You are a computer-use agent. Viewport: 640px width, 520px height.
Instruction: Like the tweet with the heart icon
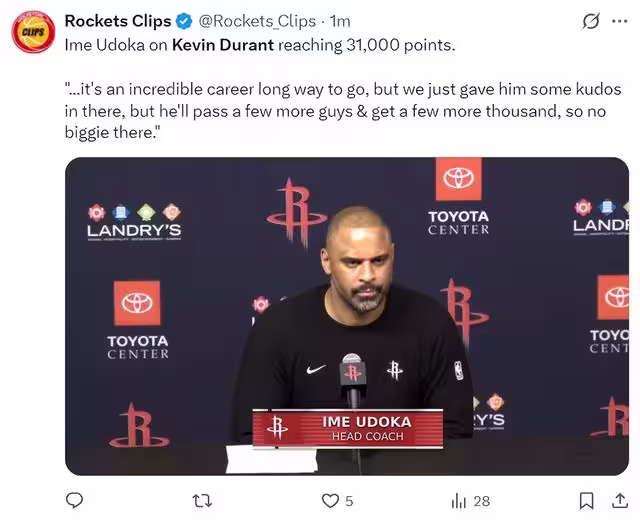tap(330, 501)
